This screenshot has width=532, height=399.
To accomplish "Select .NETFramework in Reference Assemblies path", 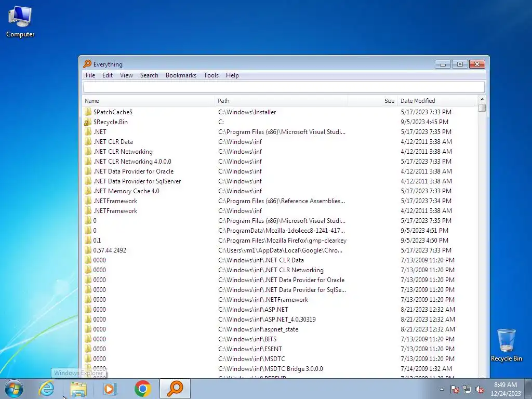I will (280, 201).
